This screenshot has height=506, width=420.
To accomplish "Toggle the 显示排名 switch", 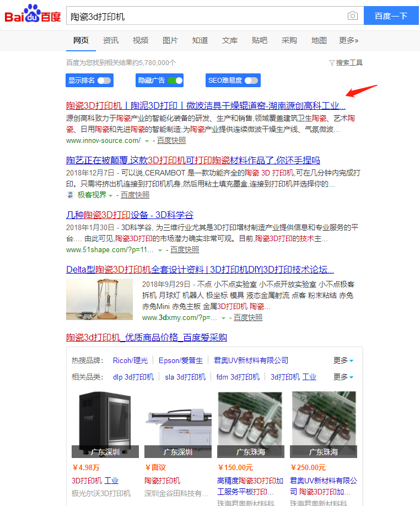I will [x=104, y=81].
